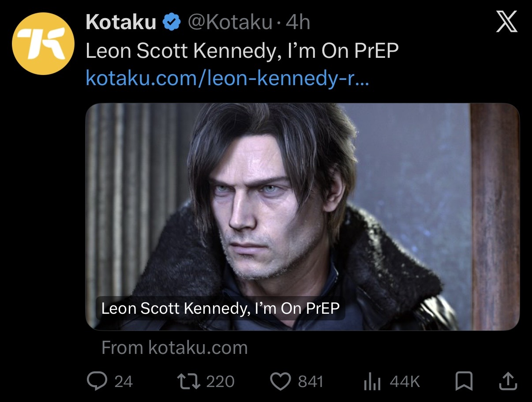The height and width of the screenshot is (402, 532).
Task: Click the 220 reposts count
Action: point(220,382)
